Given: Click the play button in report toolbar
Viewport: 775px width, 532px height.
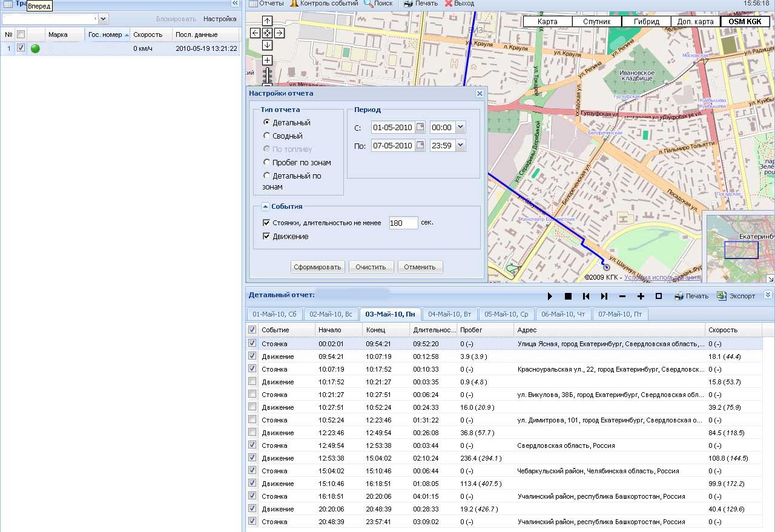Looking at the screenshot, I should point(550,296).
